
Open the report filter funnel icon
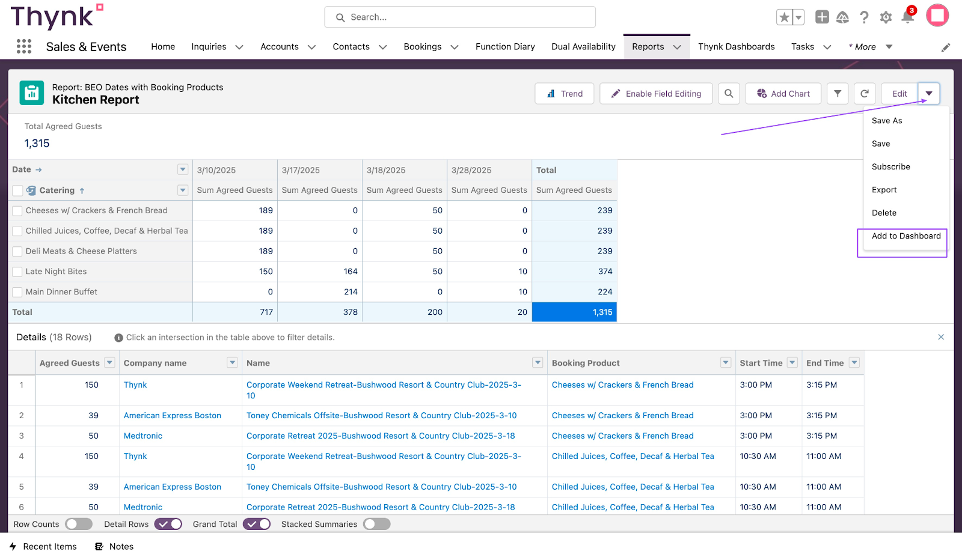click(838, 94)
